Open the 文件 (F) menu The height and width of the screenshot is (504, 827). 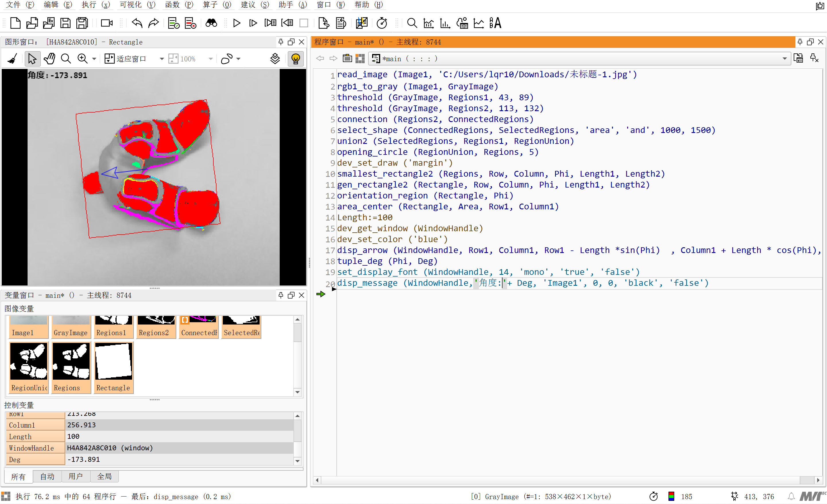coord(20,5)
